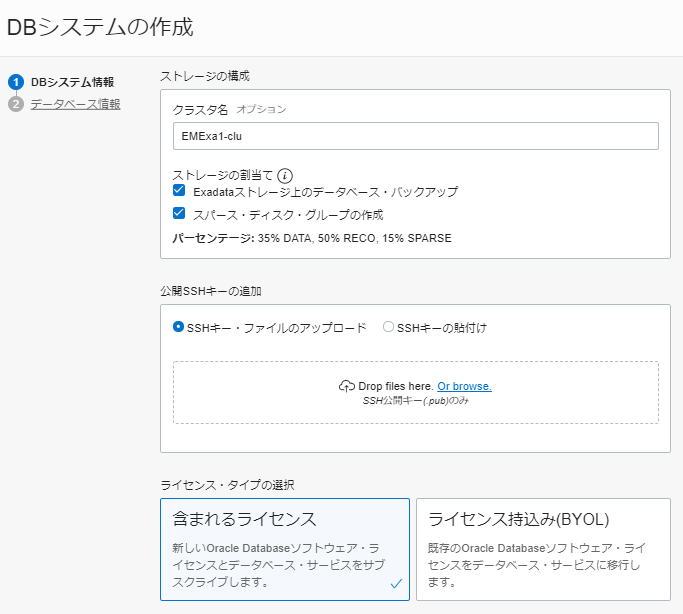Select SSHキー・ファイルのアップロード radio button

point(179,327)
